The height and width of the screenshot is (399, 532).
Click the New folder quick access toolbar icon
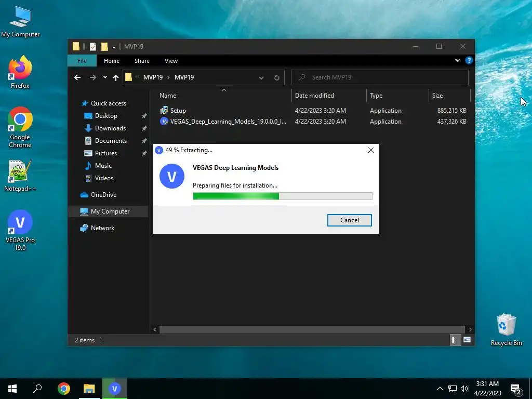[x=104, y=46]
